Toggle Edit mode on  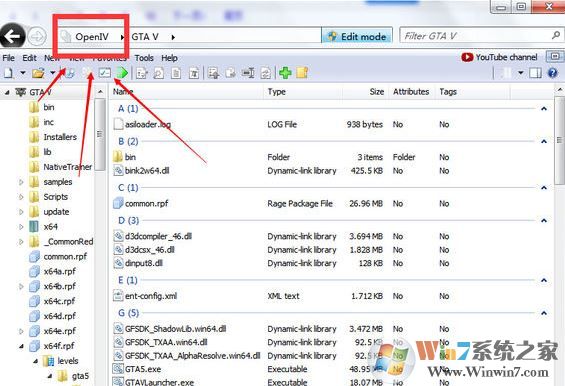coord(357,36)
